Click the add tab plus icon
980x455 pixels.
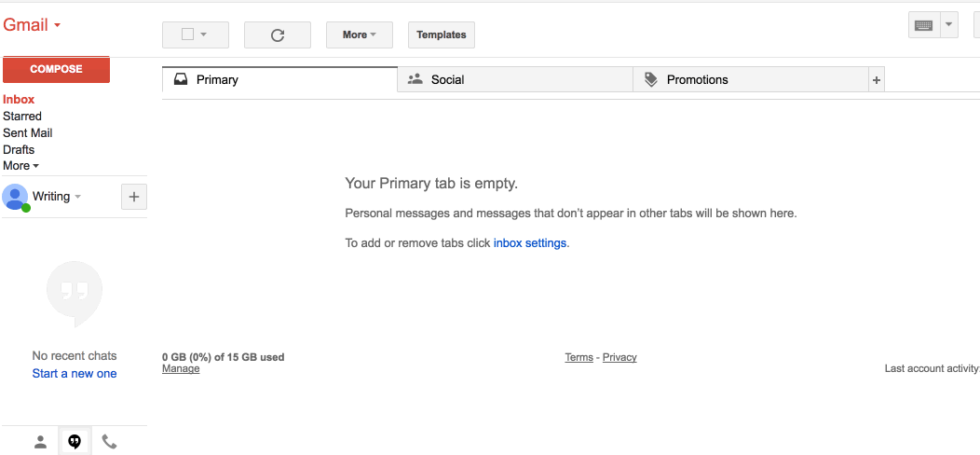876,80
